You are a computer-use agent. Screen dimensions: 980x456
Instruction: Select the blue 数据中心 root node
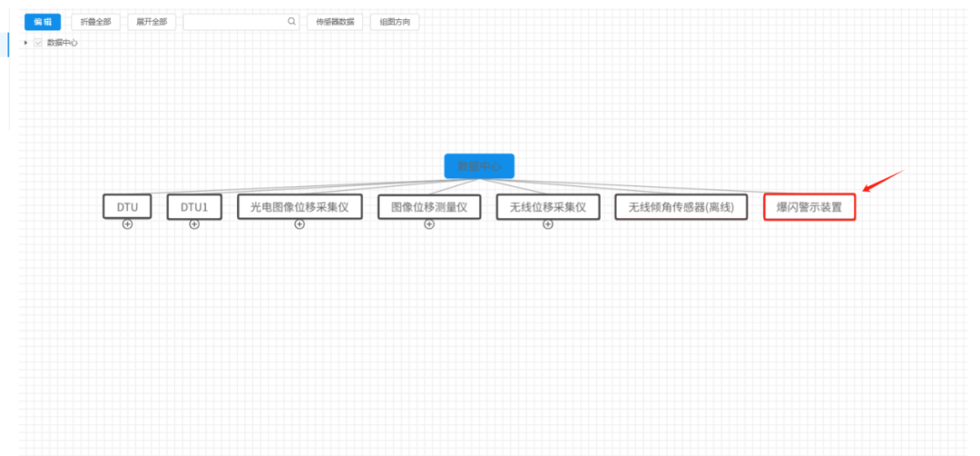(478, 166)
